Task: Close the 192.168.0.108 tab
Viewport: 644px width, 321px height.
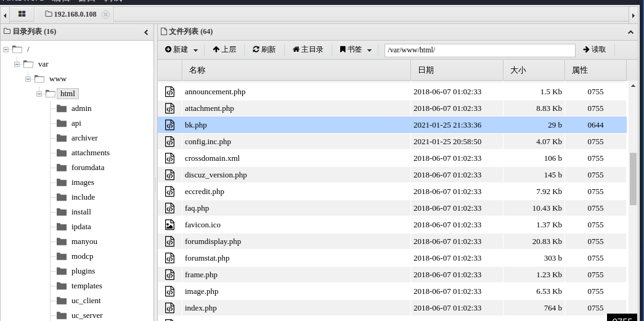Action: tap(105, 14)
